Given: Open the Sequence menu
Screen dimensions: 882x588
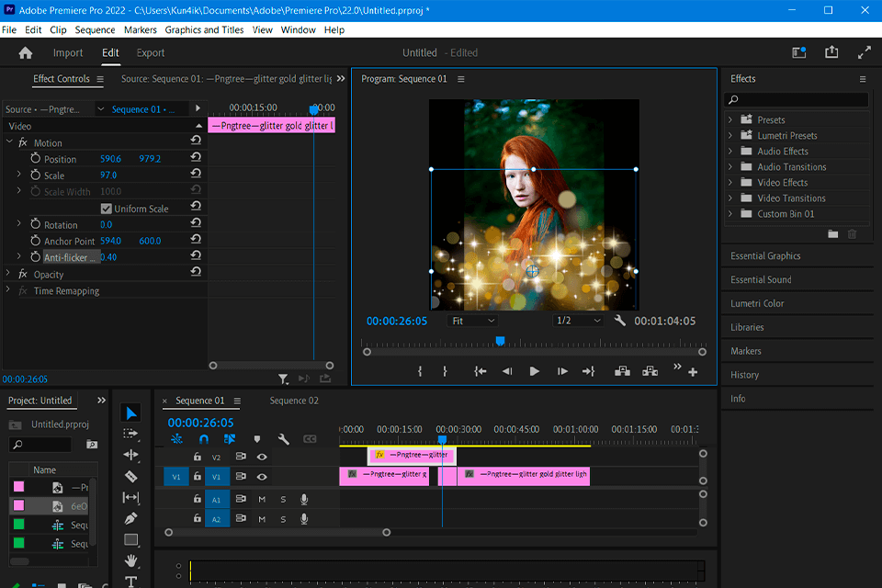Looking at the screenshot, I should pos(95,29).
